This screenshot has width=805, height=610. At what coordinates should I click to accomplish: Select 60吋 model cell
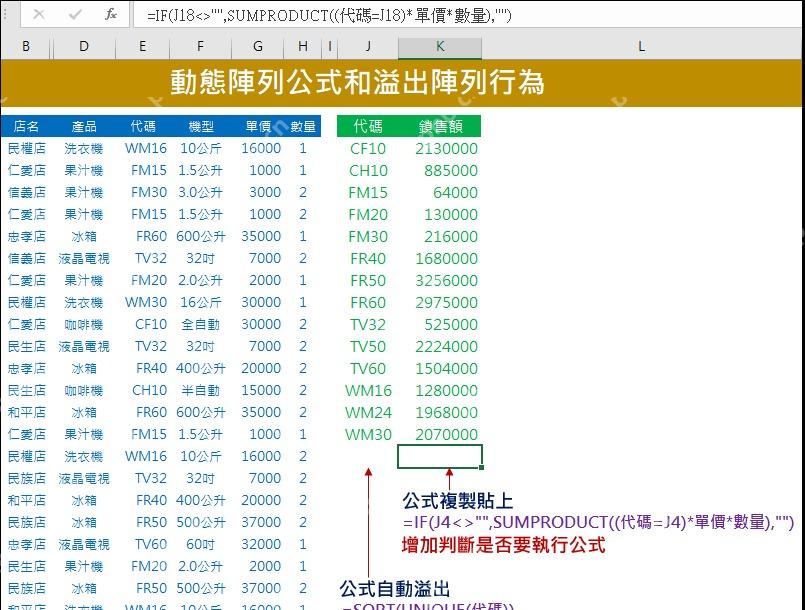pos(200,544)
